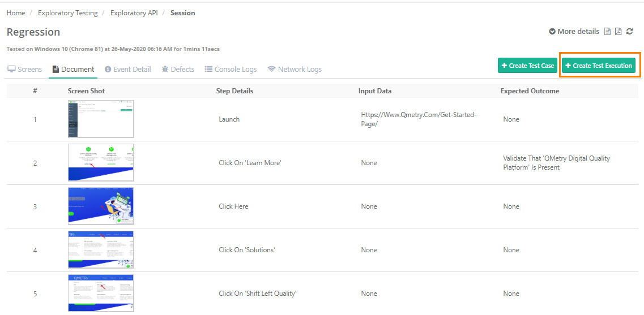This screenshot has height=315, width=644.
Task: Open screenshot thumbnail for 'Click Here' step
Action: (101, 206)
